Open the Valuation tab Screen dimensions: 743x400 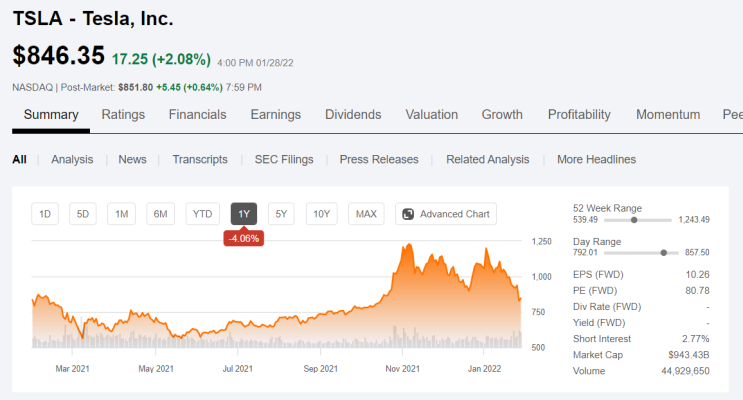click(432, 115)
